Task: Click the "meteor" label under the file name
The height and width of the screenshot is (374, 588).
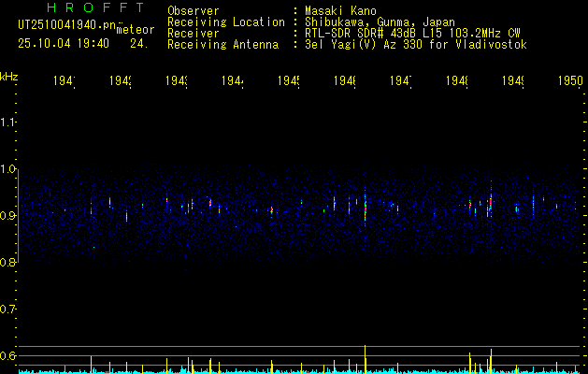Action: [x=136, y=30]
